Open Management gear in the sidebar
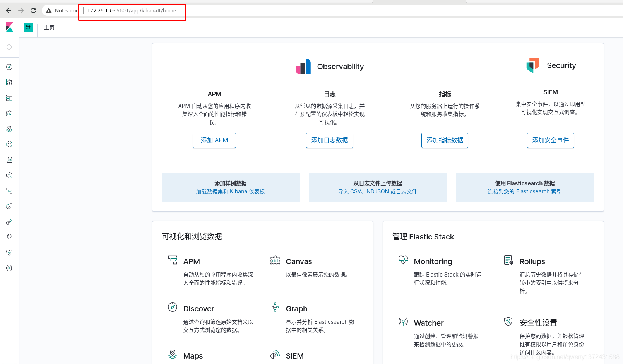Screen dimensions: 623x364 (x=9, y=268)
